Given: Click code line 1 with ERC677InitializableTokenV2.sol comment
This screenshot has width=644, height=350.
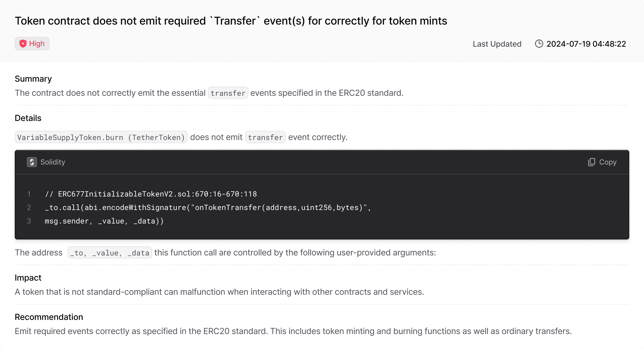Looking at the screenshot, I should (x=151, y=194).
